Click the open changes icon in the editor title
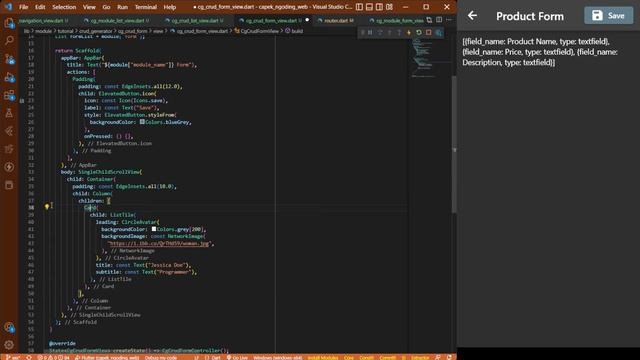 click(429, 20)
